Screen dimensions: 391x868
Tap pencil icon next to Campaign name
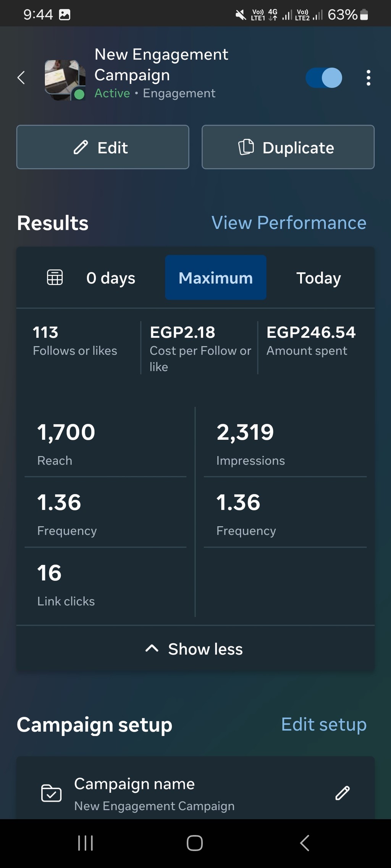pyautogui.click(x=342, y=793)
